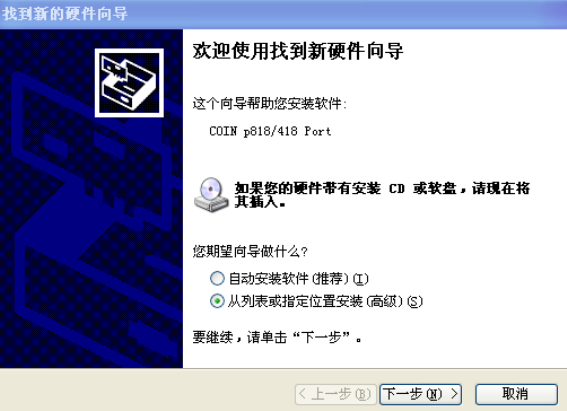Image resolution: width=567 pixels, height=411 pixels.
Task: Click the disabled 上一步(B) button
Action: coord(336,394)
